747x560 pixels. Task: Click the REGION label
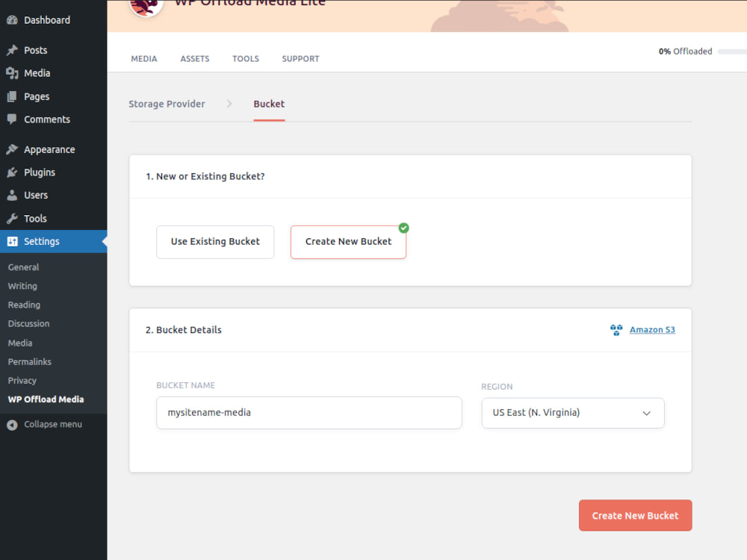tap(497, 387)
